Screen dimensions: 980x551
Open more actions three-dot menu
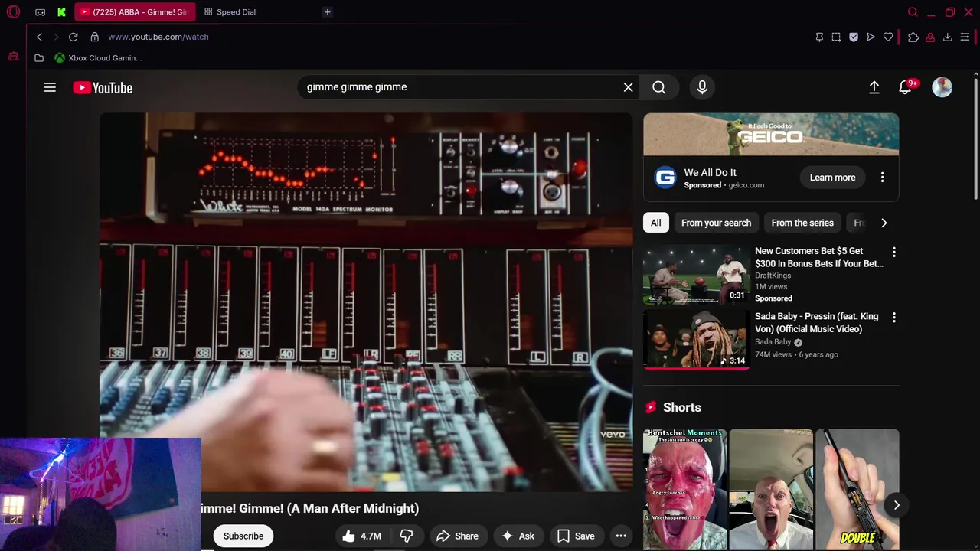pyautogui.click(x=621, y=536)
